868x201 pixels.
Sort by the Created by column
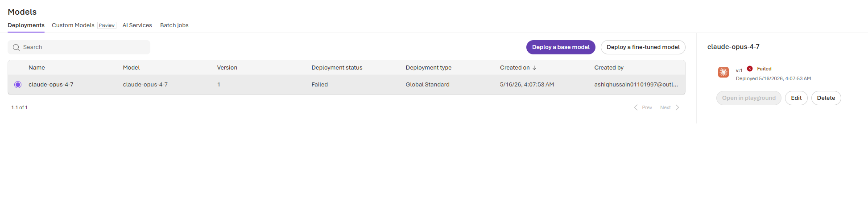pyautogui.click(x=609, y=68)
